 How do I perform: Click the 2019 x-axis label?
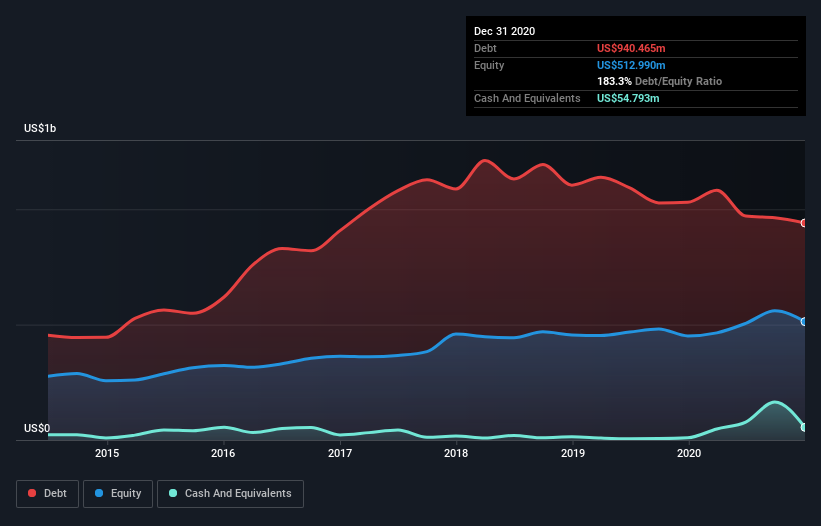click(573, 453)
